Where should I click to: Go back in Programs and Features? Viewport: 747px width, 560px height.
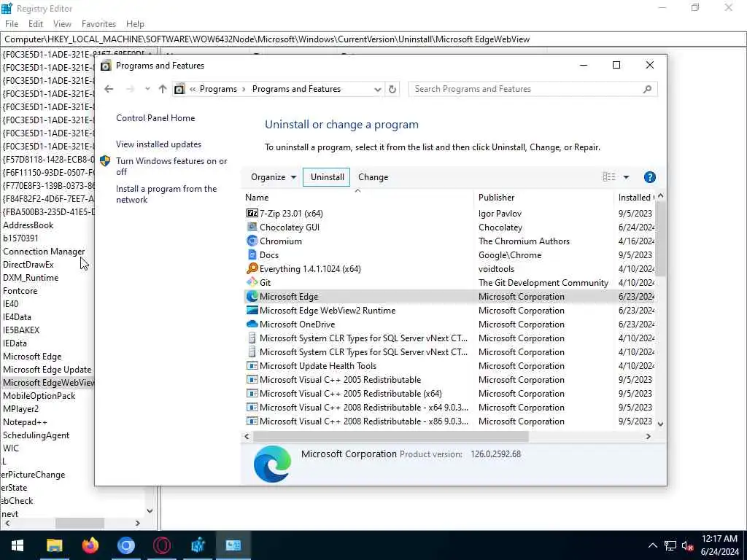click(109, 89)
